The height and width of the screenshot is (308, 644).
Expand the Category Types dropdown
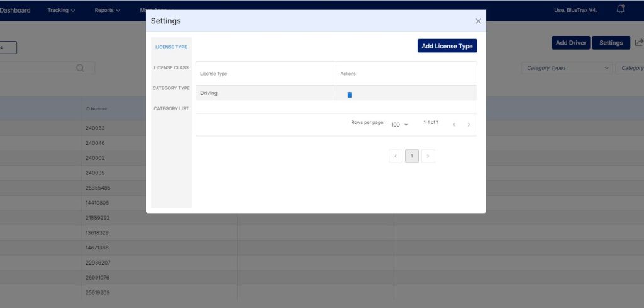pyautogui.click(x=566, y=68)
